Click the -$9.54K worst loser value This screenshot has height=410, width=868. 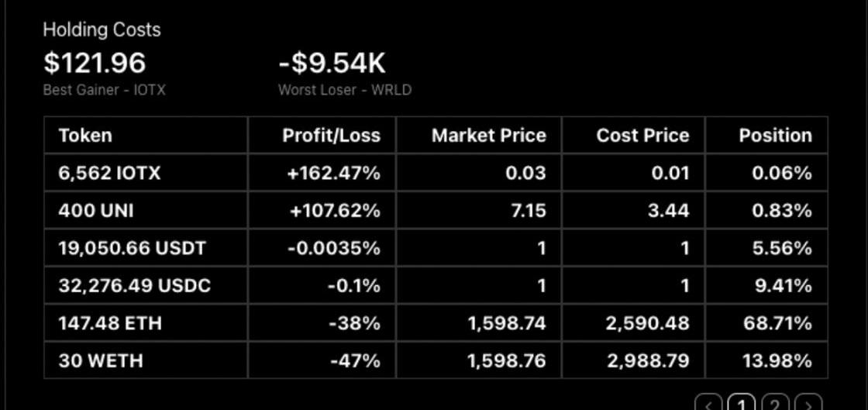pyautogui.click(x=332, y=63)
